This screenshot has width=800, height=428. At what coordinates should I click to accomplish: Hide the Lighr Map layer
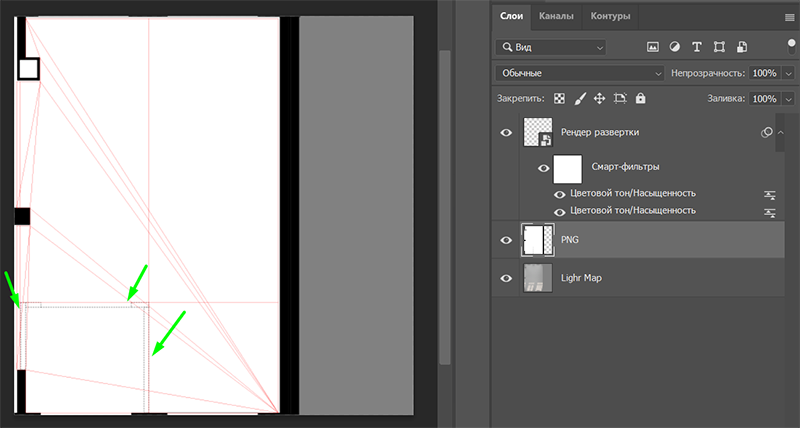[x=506, y=279]
